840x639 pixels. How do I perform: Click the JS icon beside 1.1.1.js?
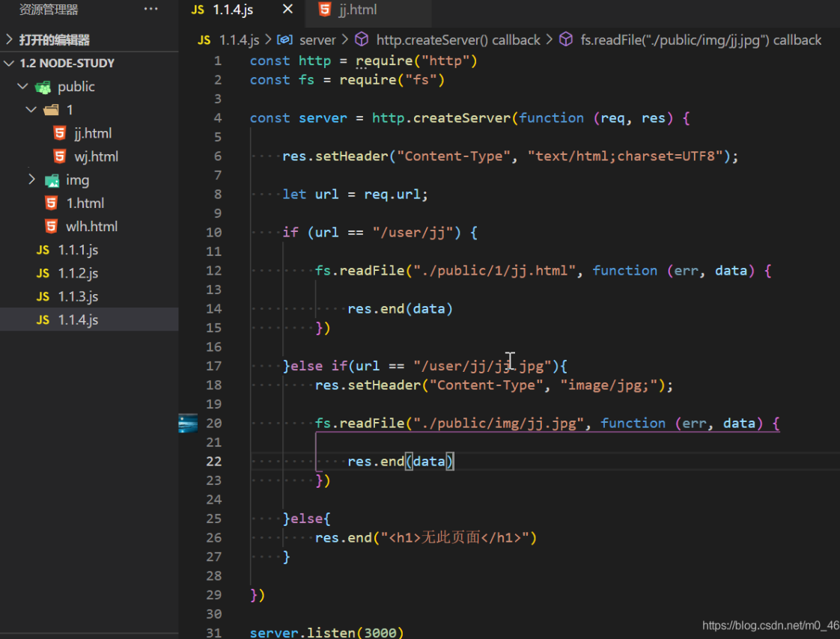tap(43, 250)
